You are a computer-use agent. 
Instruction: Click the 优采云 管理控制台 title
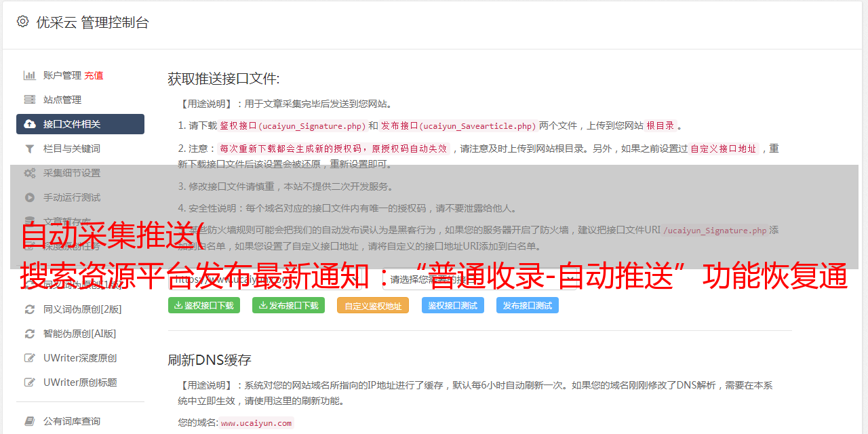coord(92,22)
